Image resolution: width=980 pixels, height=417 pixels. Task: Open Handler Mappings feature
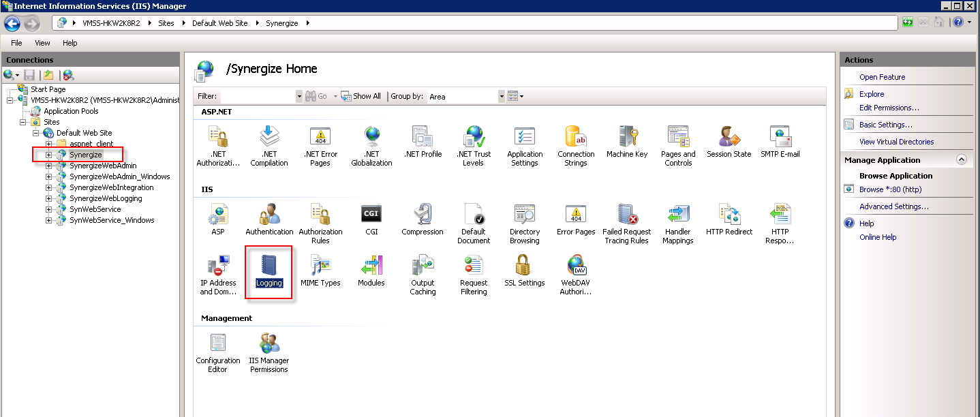[678, 223]
